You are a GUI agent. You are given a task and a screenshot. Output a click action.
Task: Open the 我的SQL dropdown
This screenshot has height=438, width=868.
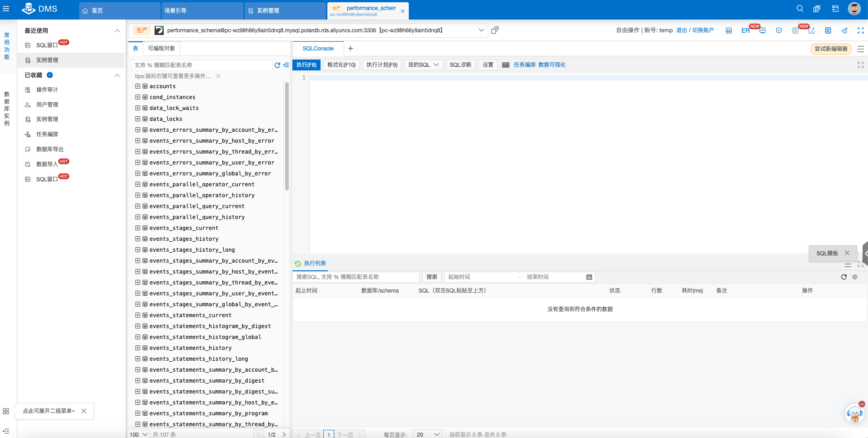(x=423, y=65)
